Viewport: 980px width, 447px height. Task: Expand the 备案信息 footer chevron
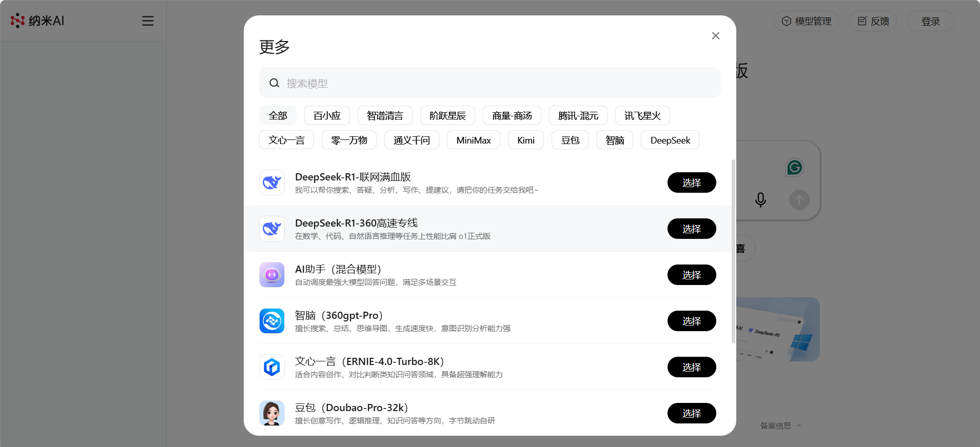[x=799, y=425]
